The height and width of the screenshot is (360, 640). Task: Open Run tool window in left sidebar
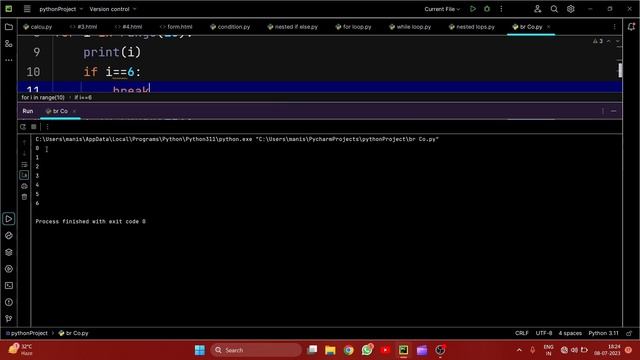(9, 219)
